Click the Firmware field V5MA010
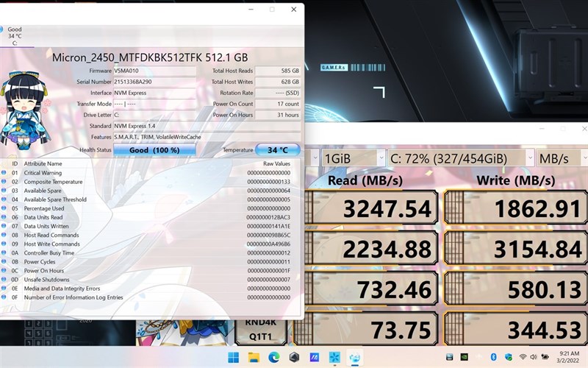 [154, 71]
